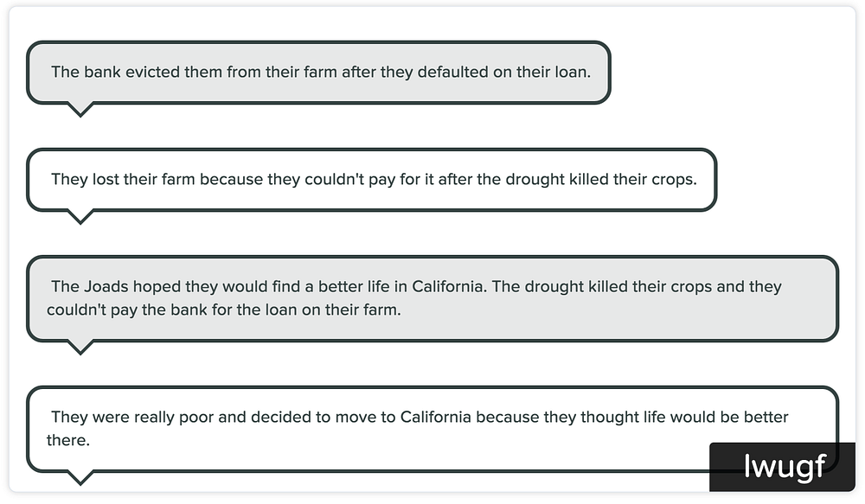Click the word 'there.' in the last bubble

[67, 441]
